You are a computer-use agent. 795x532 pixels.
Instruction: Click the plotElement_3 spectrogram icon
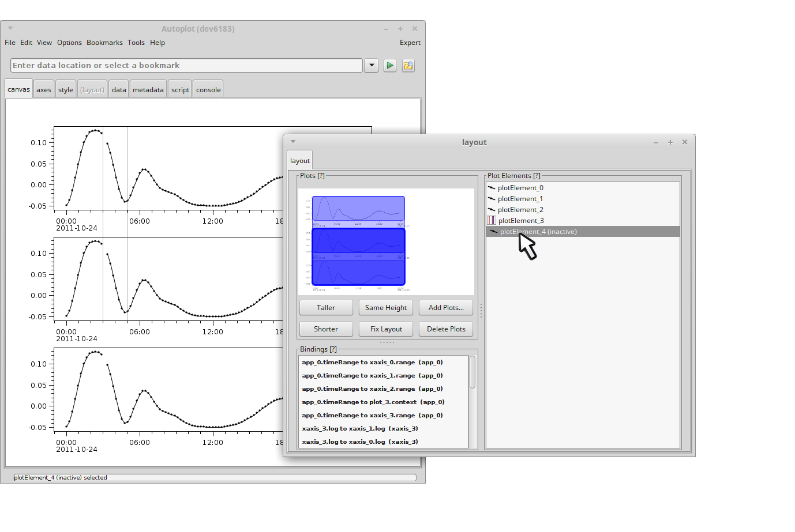click(x=492, y=220)
